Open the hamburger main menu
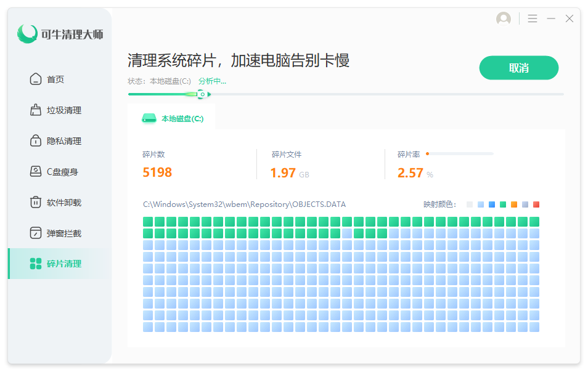Viewport: 588px width, 372px height. (533, 19)
